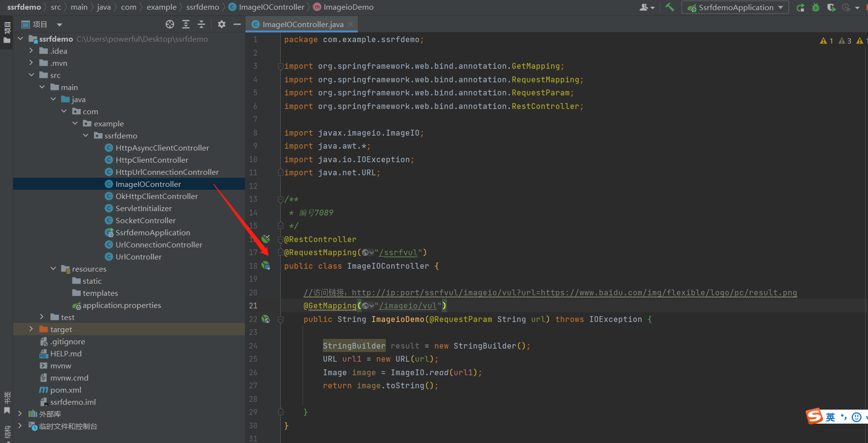Collapse all items in the project tree
The image size is (868, 443).
pyautogui.click(x=201, y=24)
